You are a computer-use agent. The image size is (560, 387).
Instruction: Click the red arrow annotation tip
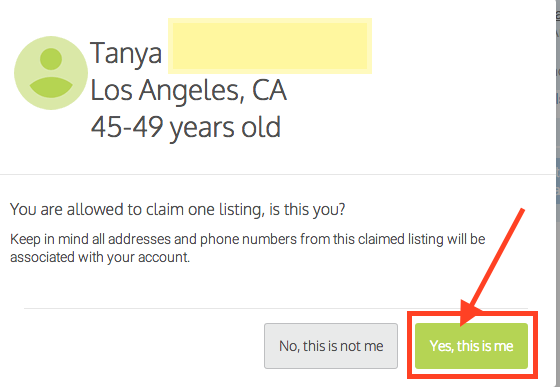click(463, 321)
